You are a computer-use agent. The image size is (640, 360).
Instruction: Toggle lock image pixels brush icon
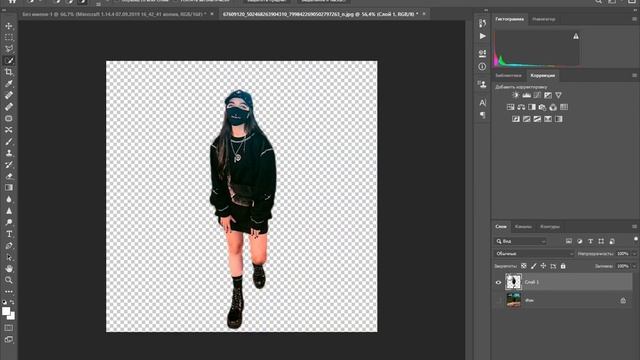[x=533, y=266]
